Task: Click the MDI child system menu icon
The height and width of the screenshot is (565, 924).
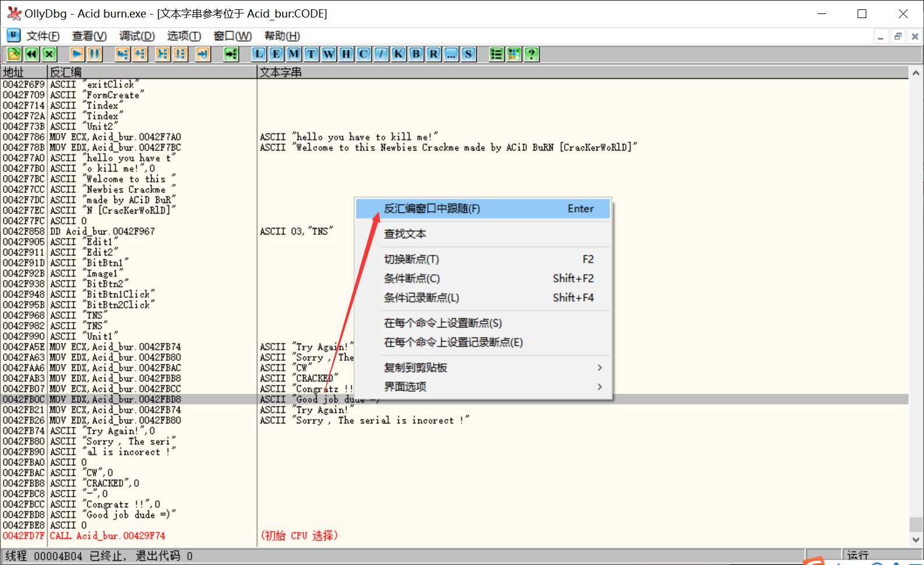Action: click(x=13, y=36)
